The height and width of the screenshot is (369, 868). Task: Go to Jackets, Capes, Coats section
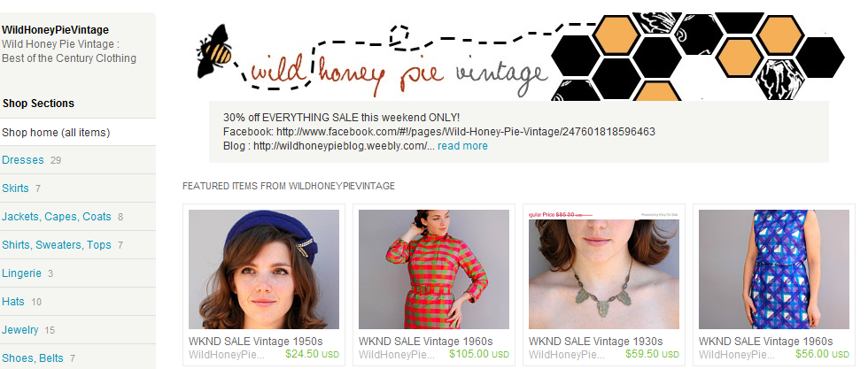coord(57,216)
